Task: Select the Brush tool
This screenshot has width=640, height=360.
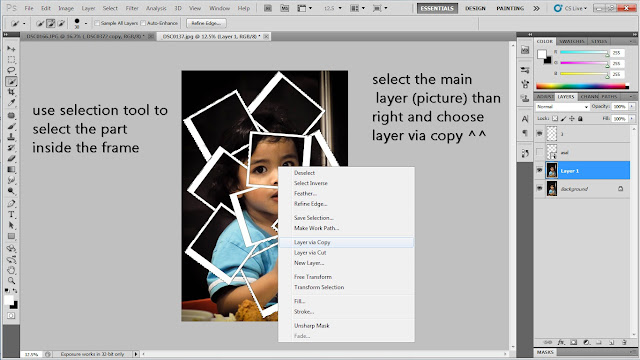Action: tap(11, 126)
